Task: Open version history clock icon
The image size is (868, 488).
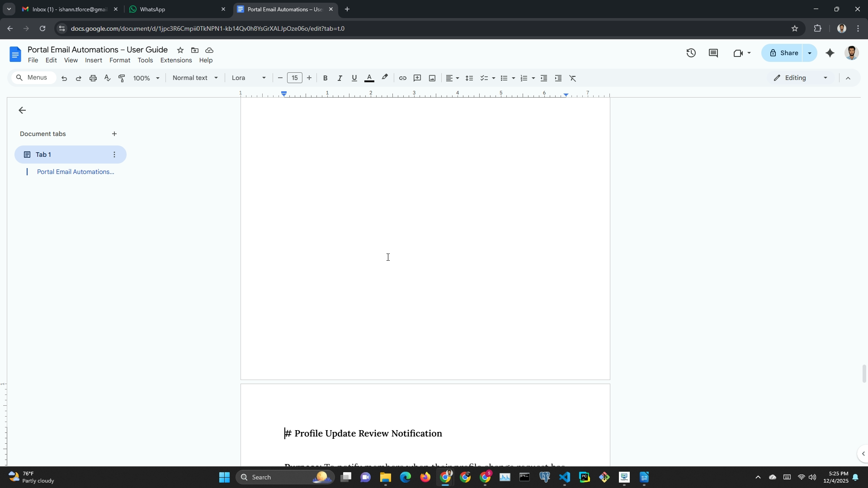Action: 691,53
